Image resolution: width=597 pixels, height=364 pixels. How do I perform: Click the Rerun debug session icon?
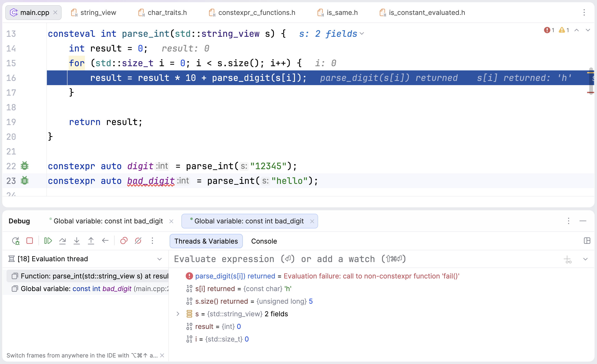click(x=16, y=241)
